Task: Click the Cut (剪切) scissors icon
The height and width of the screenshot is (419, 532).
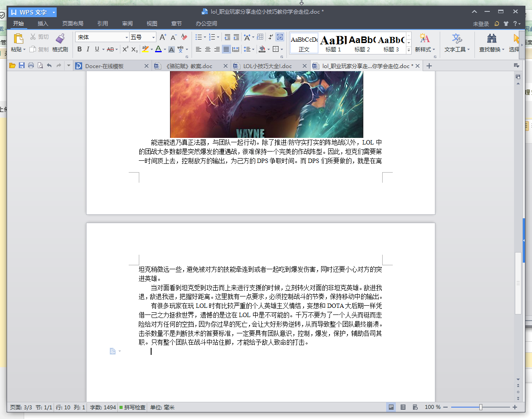Action: point(33,37)
